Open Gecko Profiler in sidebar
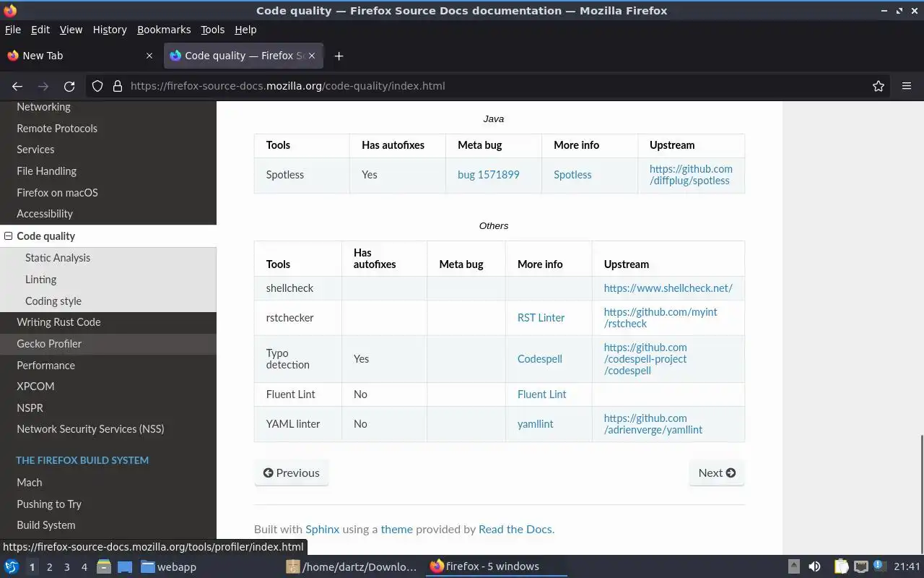Screen dimensions: 924x578 [x=108, y=344]
